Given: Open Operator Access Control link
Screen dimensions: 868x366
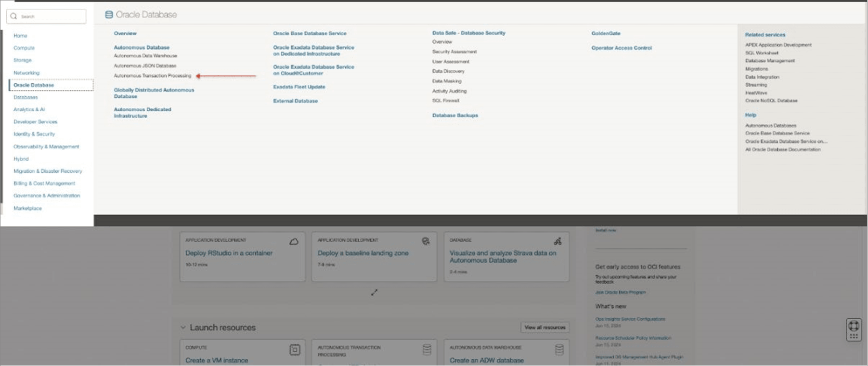Looking at the screenshot, I should coord(622,48).
